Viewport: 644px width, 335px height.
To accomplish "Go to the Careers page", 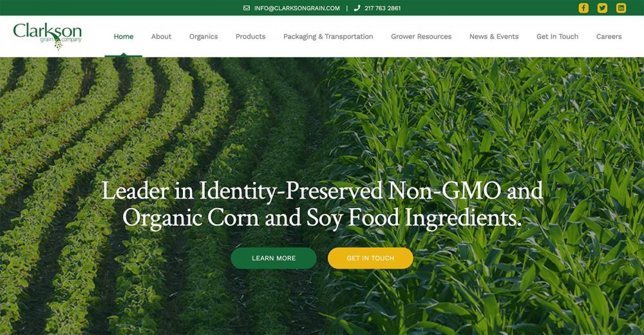I will pyautogui.click(x=609, y=37).
